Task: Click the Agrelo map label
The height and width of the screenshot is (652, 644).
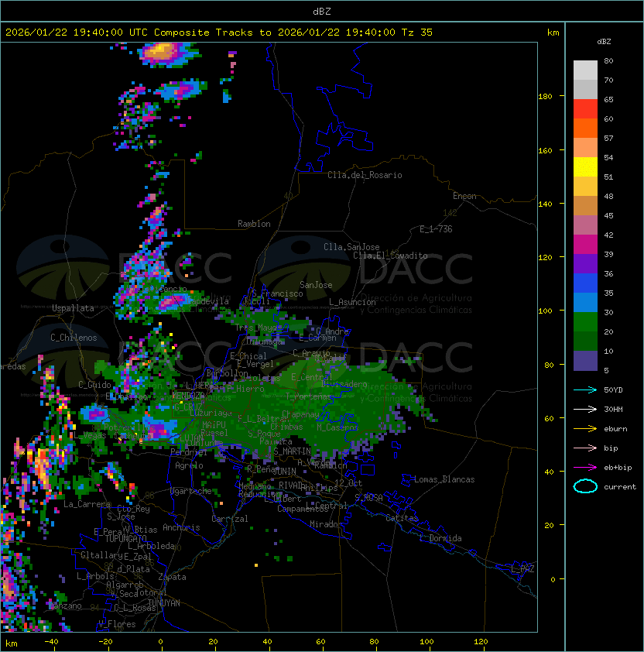Action: [189, 465]
